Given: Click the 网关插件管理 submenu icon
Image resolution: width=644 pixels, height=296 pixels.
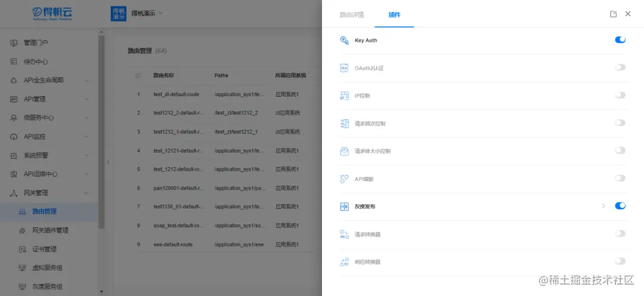Looking at the screenshot, I should tap(23, 230).
